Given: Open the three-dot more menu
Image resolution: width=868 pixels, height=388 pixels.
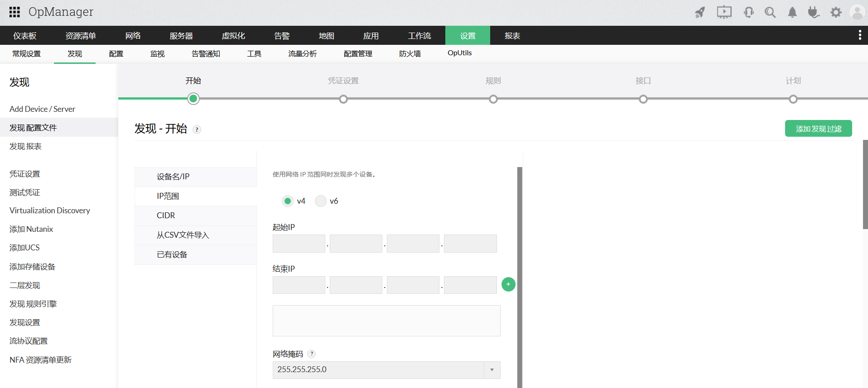Looking at the screenshot, I should coord(860,35).
